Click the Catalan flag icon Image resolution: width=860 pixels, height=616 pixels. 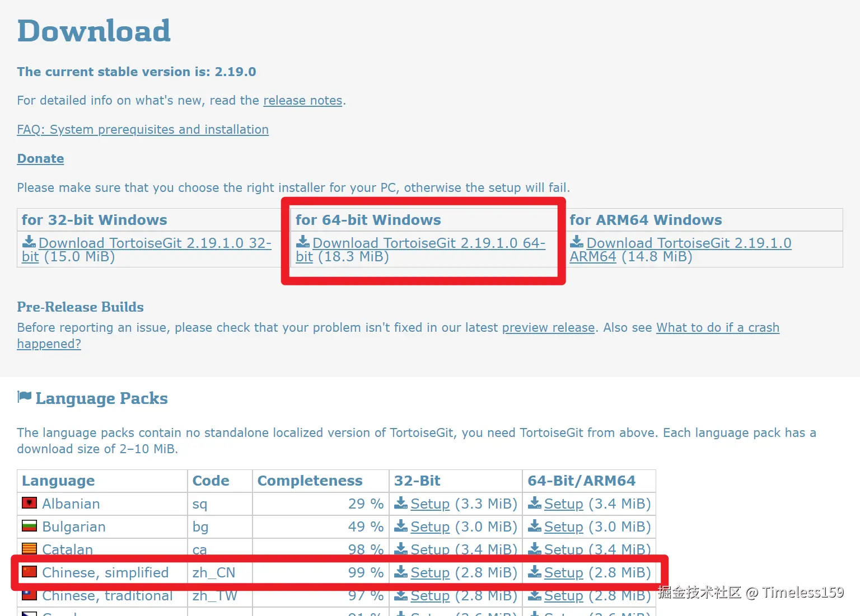click(29, 549)
